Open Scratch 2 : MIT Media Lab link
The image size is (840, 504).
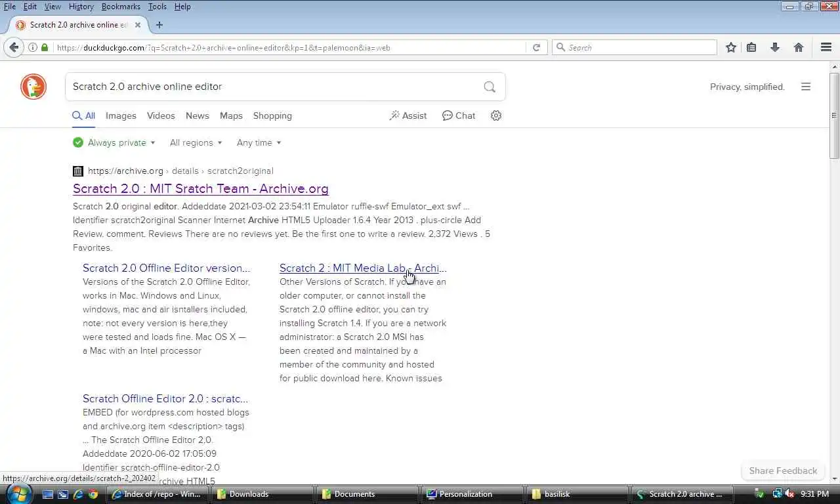tap(363, 268)
